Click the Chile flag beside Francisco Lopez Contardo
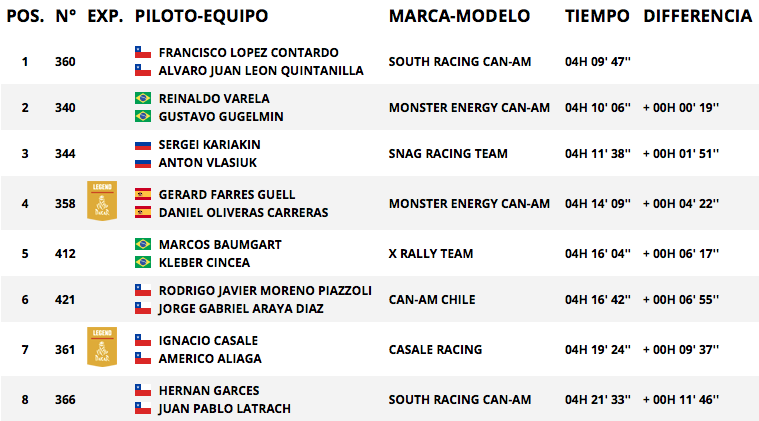This screenshot has width=759, height=421. pos(143,52)
